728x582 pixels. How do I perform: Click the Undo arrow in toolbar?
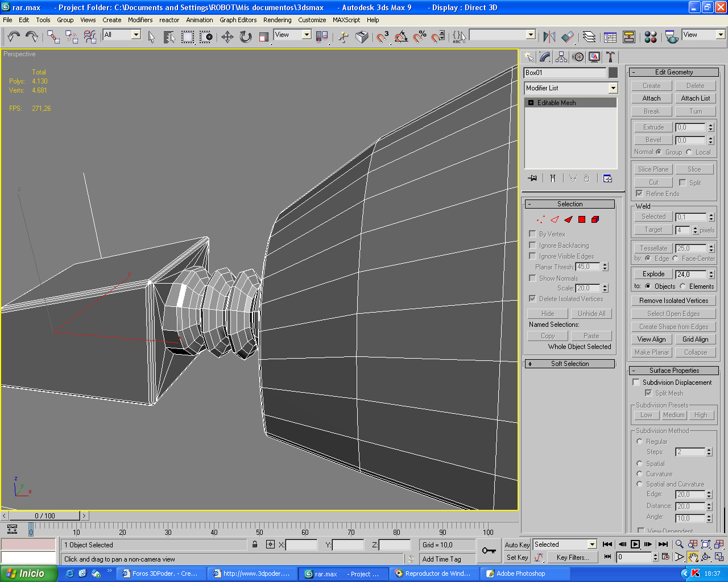(x=14, y=37)
